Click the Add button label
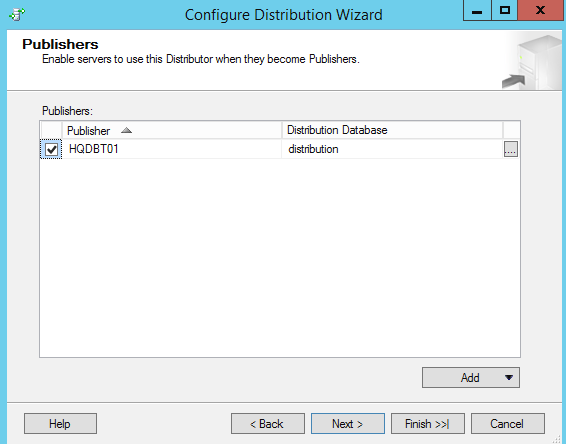The height and width of the screenshot is (444, 566). tap(470, 378)
